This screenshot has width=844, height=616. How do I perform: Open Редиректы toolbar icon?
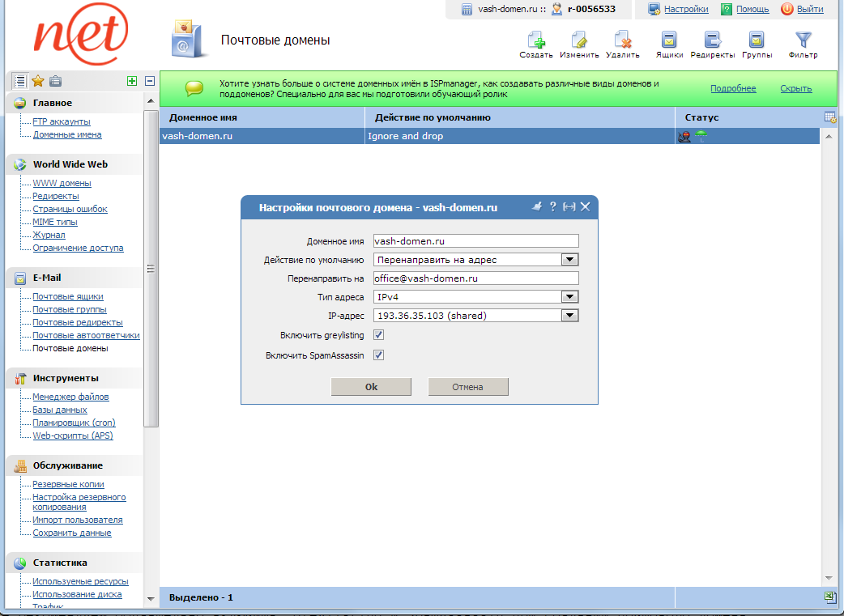[713, 40]
